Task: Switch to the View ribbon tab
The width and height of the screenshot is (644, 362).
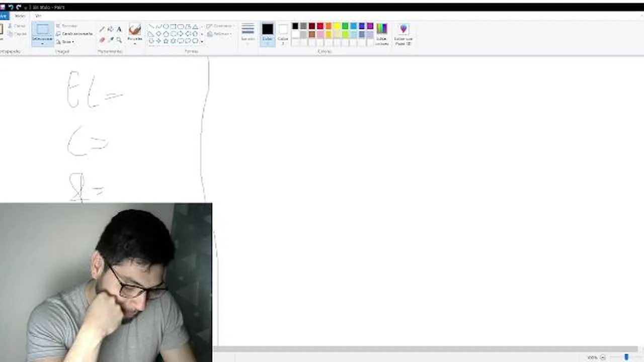Action: click(38, 16)
